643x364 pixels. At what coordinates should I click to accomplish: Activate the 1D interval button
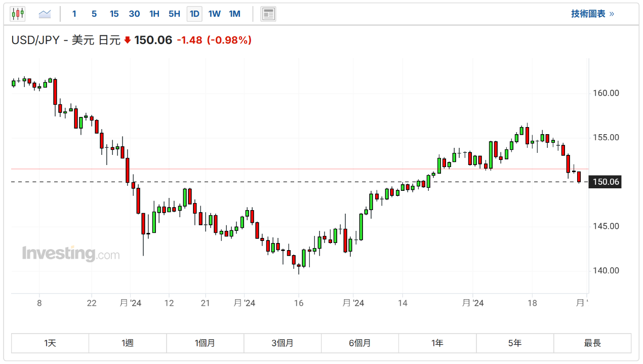click(194, 14)
